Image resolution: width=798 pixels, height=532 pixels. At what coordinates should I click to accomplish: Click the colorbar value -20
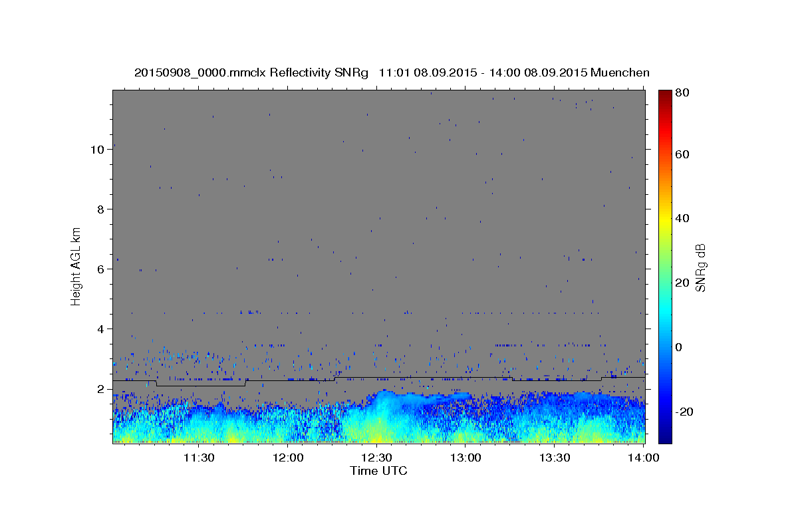pos(683,412)
